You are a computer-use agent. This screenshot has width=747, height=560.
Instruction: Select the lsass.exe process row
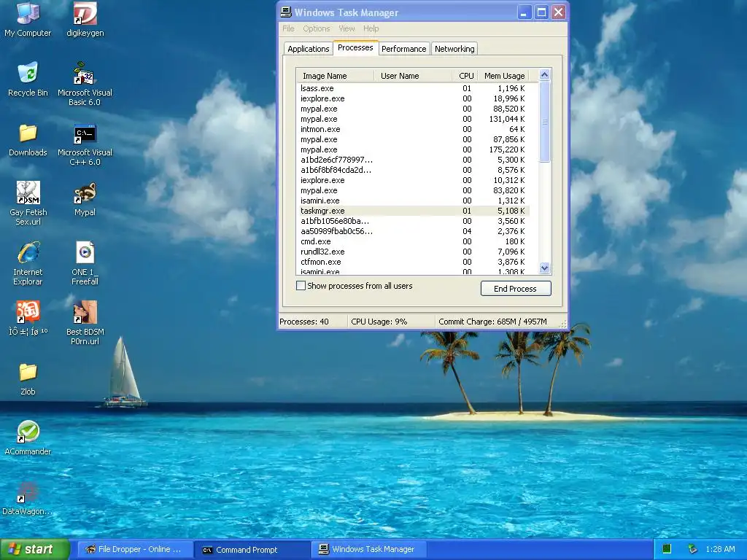coord(413,88)
